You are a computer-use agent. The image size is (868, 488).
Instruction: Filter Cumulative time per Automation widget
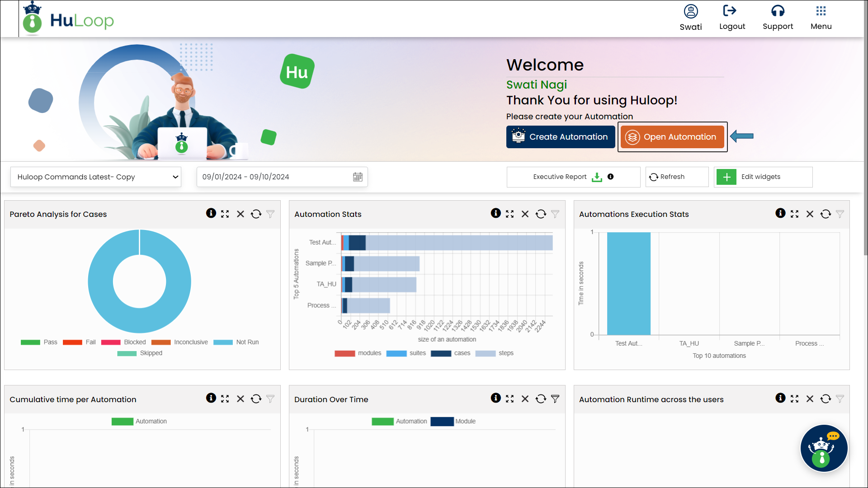tap(270, 399)
